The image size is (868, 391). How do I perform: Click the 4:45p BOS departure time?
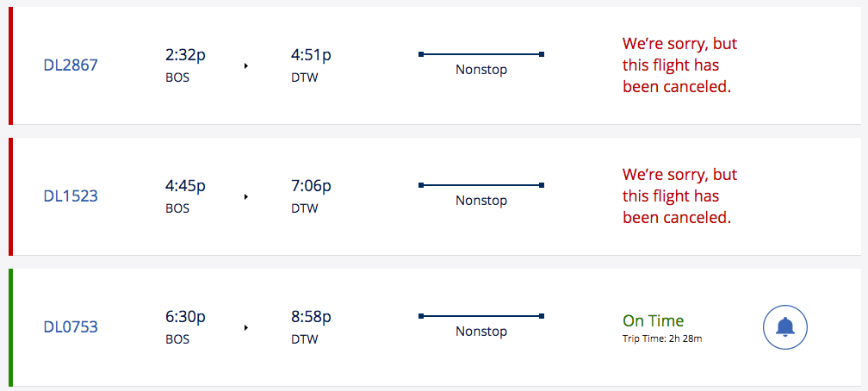click(x=185, y=196)
